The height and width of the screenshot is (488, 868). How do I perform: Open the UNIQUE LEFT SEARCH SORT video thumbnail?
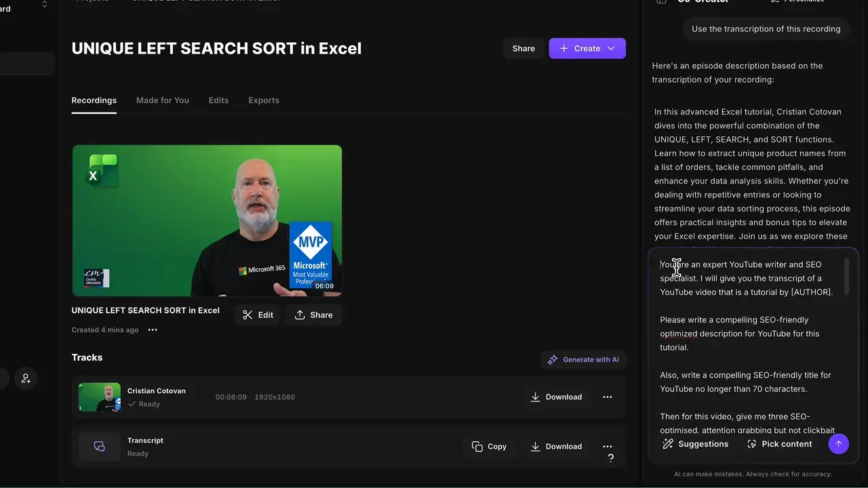point(207,220)
